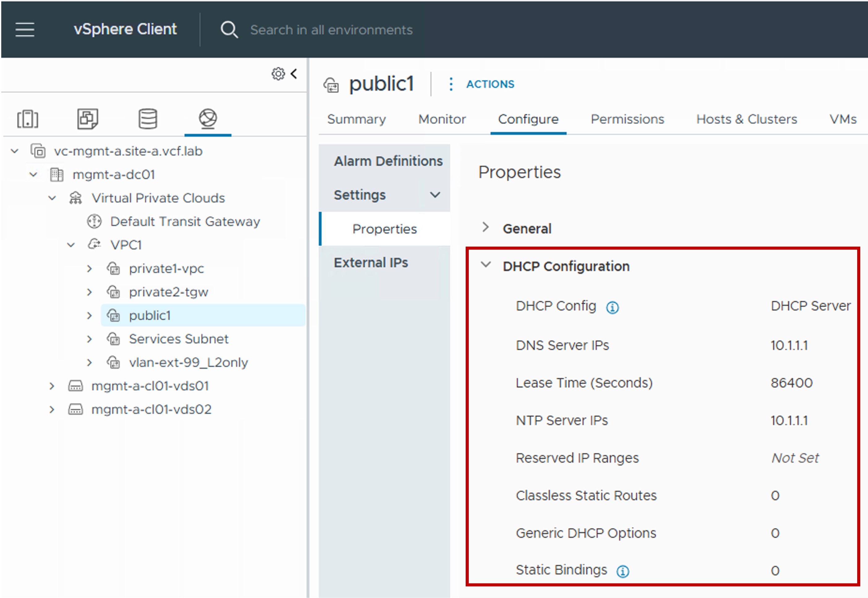Collapse the DHCP Configuration section
868x598 pixels.
485,265
